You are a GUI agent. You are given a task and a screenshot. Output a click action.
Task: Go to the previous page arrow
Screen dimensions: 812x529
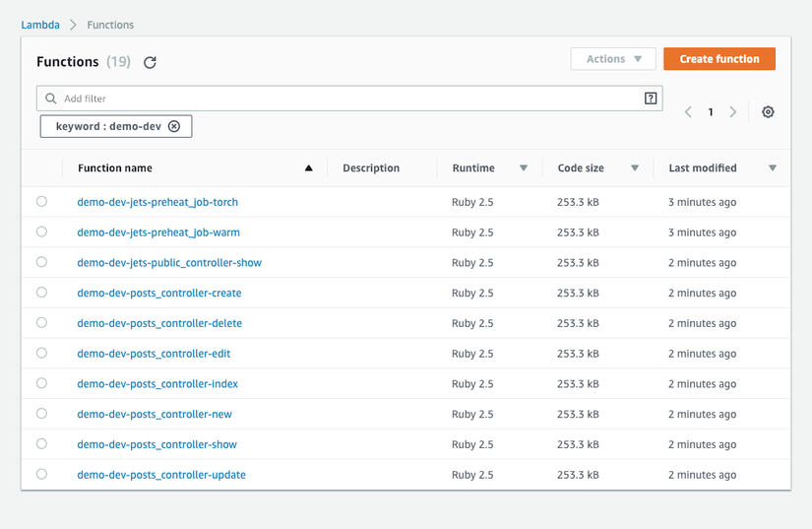[x=689, y=112]
